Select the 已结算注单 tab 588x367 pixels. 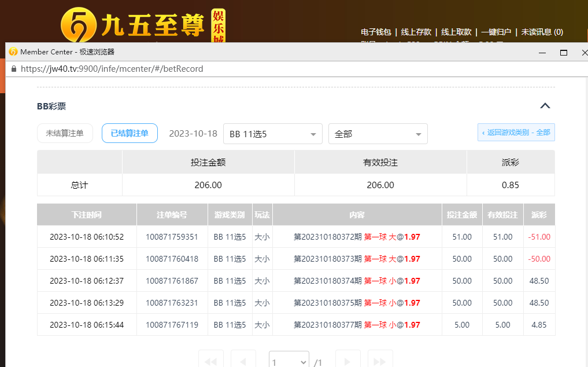tap(130, 133)
